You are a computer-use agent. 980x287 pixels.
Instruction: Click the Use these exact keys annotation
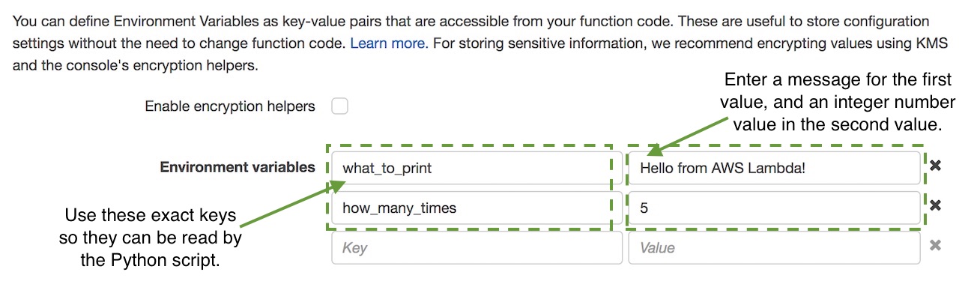(151, 238)
